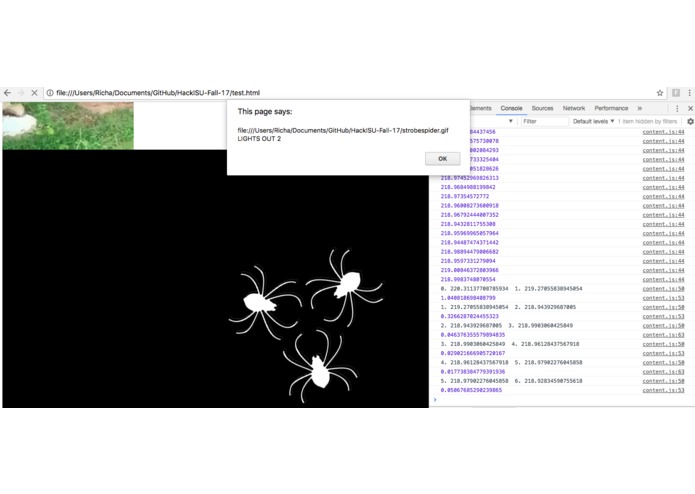Click the address bar URL

pos(158,93)
